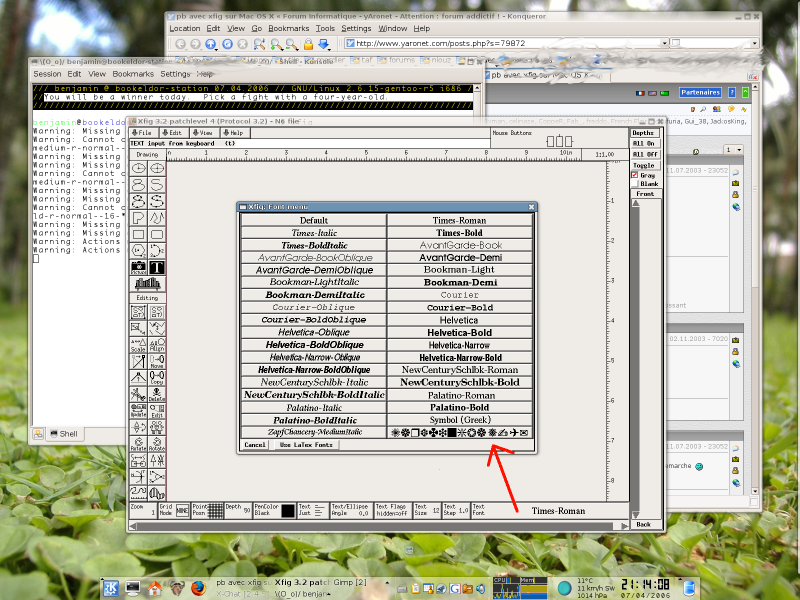
Task: Click the Xfig depth panel vertical scrollbar
Action: coord(636,359)
